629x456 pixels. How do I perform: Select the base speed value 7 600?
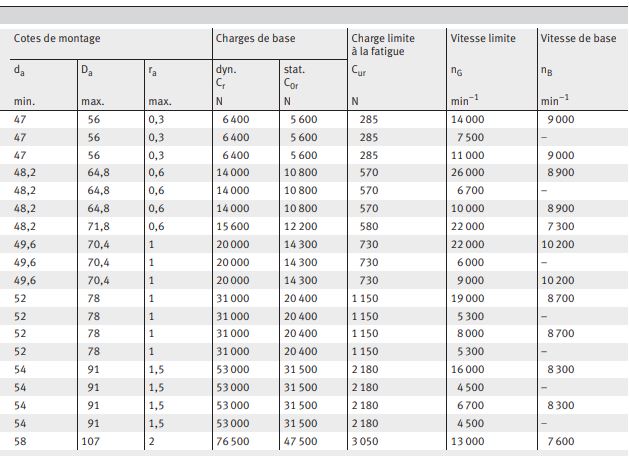561,442
